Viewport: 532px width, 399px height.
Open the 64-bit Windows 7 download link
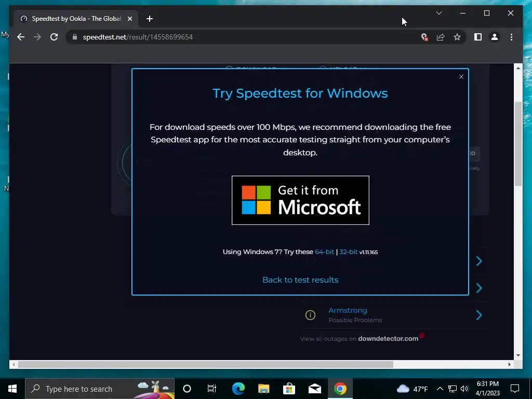pos(324,252)
